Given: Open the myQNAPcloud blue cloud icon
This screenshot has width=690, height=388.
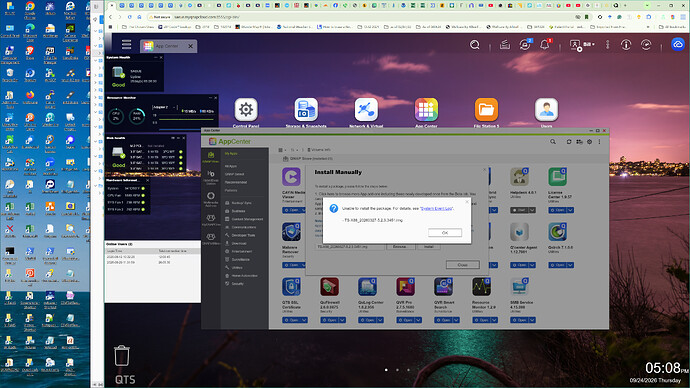Looking at the screenshot, I should coord(678,44).
